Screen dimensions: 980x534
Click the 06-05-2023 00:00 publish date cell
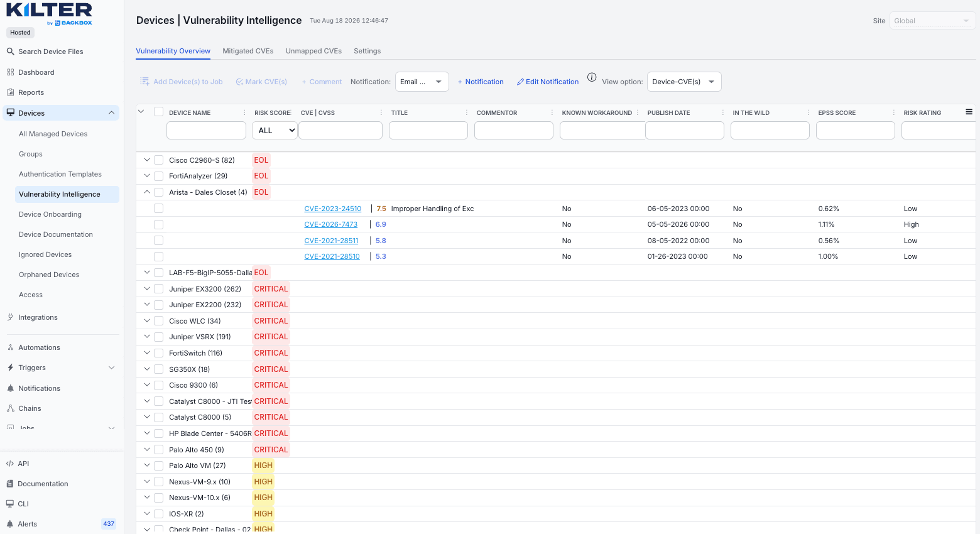pos(678,209)
